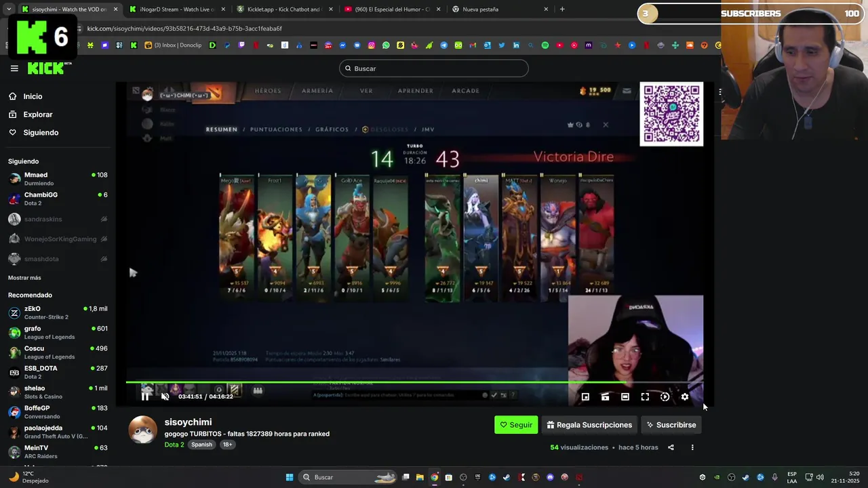Open Discord from taskbar
Screen dimensions: 868x488
point(550,477)
